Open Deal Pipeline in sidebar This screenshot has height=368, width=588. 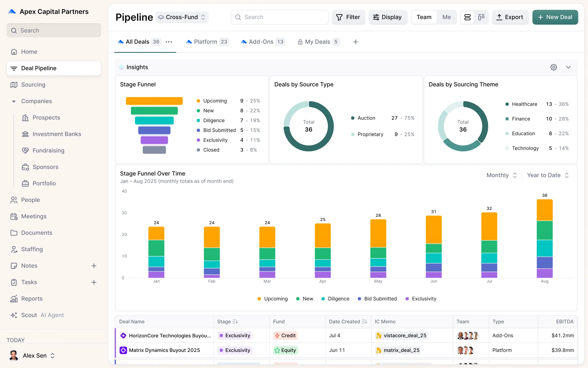tap(54, 68)
